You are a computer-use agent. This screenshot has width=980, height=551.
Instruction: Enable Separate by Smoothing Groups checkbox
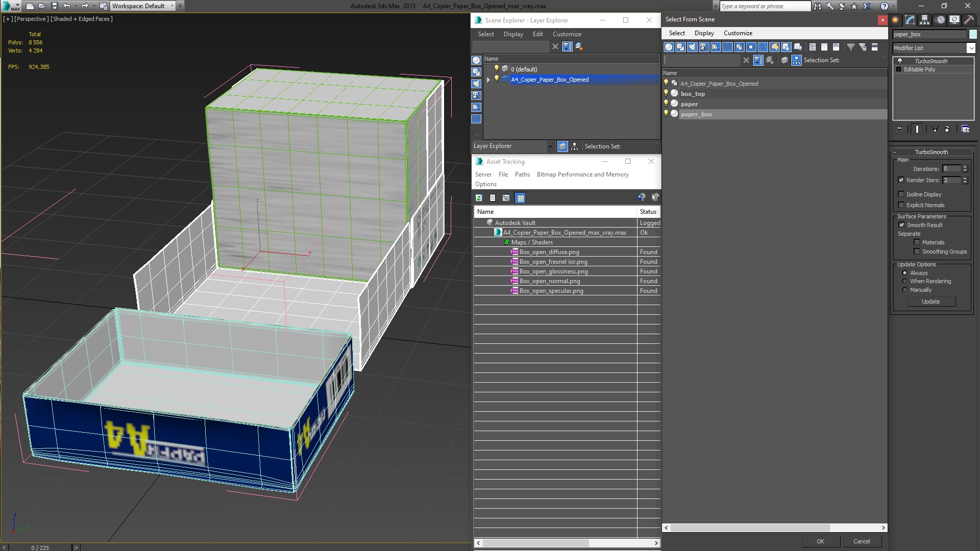[917, 252]
